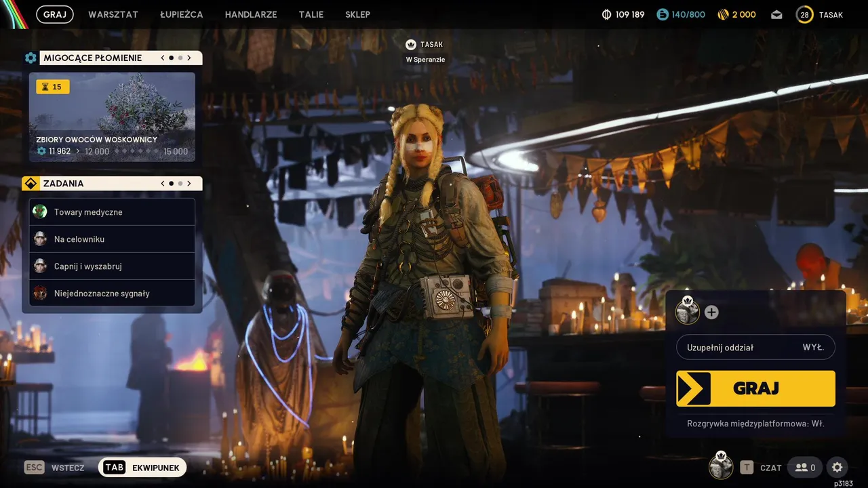This screenshot has width=868, height=488.
Task: Open the Niejednoznaczne sygnały quest
Action: click(x=112, y=293)
